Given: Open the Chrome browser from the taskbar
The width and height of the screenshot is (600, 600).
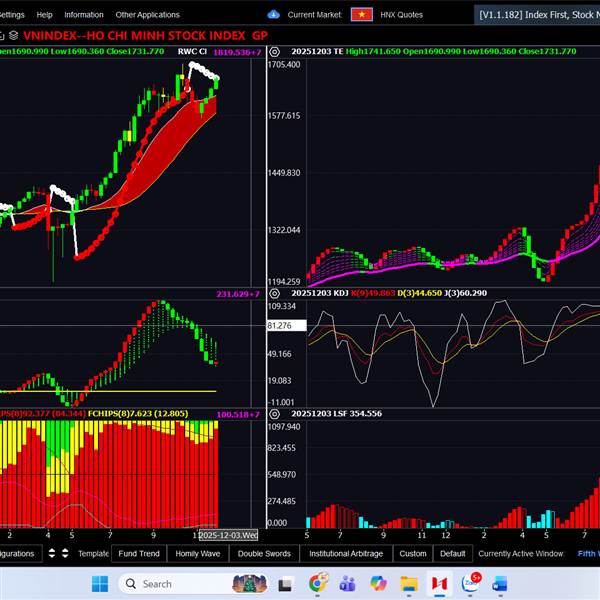Looking at the screenshot, I should (x=318, y=583).
